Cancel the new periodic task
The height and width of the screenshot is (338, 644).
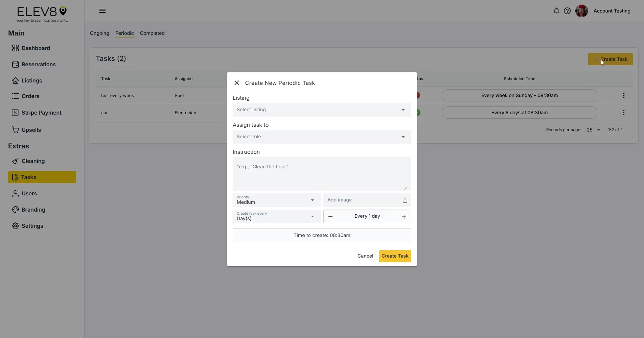tap(365, 256)
